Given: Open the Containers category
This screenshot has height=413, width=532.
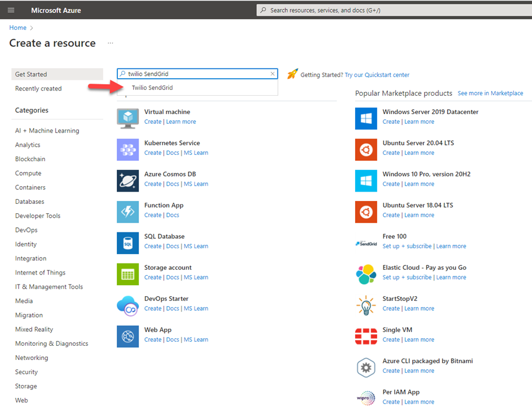Looking at the screenshot, I should 30,188.
